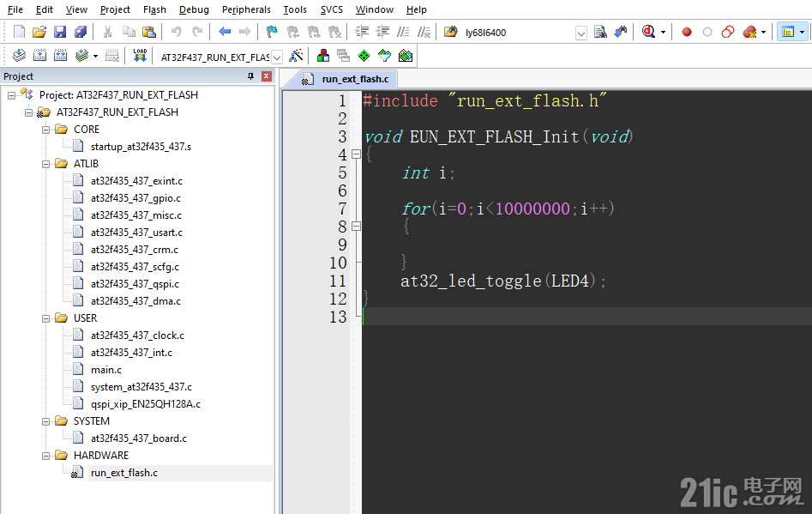812x514 pixels.
Task: Click the Paste clipboard icon
Action: [149, 32]
